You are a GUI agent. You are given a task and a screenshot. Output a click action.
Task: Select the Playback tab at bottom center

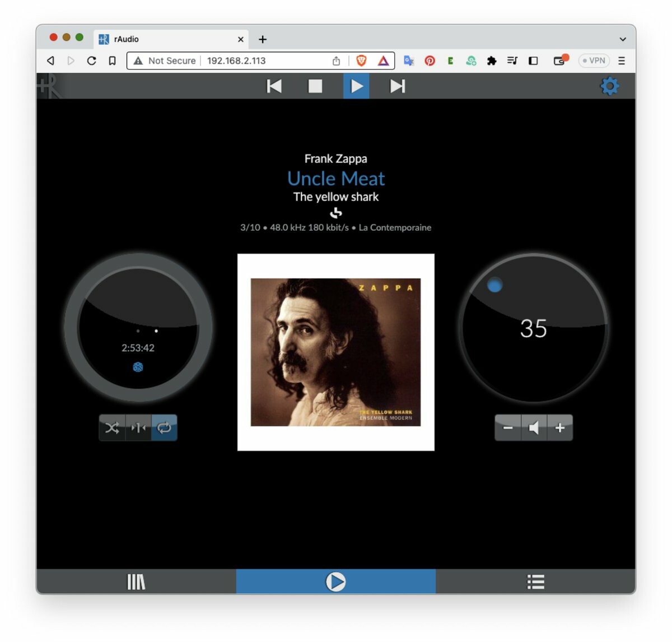click(335, 582)
